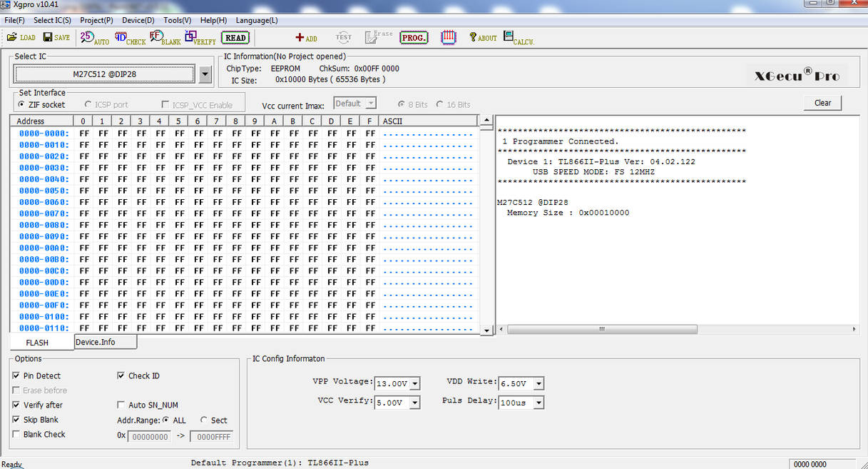Click the PROG. program chip button
The height and width of the screenshot is (469, 868).
[x=414, y=38]
